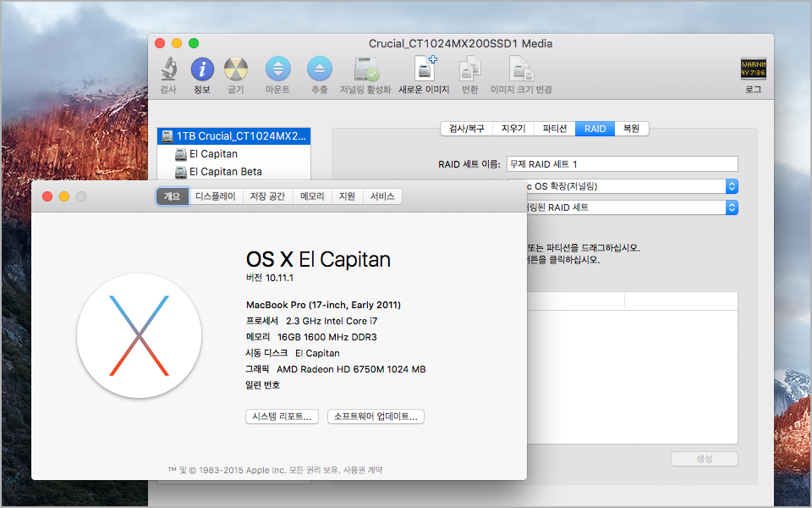
Task: Click 저널링 활성화 toolbar icon
Action: [365, 69]
